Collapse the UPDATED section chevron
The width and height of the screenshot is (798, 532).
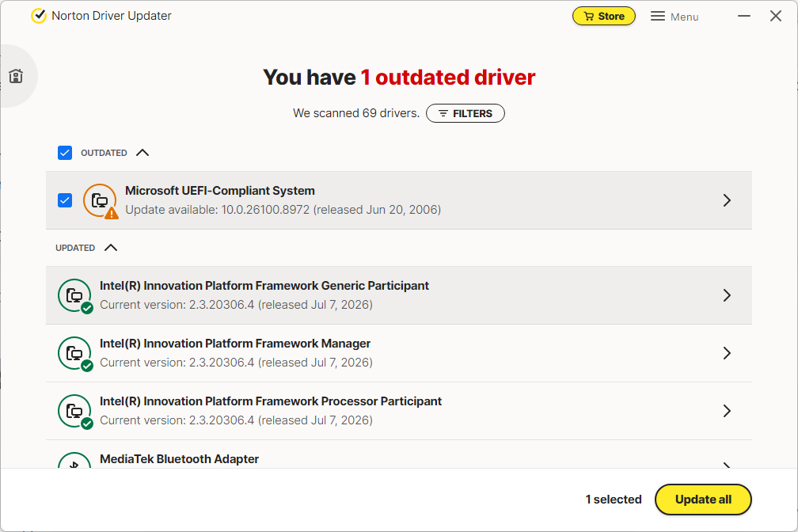(x=111, y=248)
